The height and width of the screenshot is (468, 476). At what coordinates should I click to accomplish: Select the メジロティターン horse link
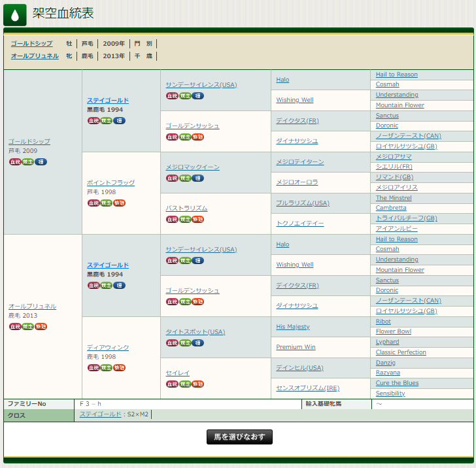[x=299, y=162]
